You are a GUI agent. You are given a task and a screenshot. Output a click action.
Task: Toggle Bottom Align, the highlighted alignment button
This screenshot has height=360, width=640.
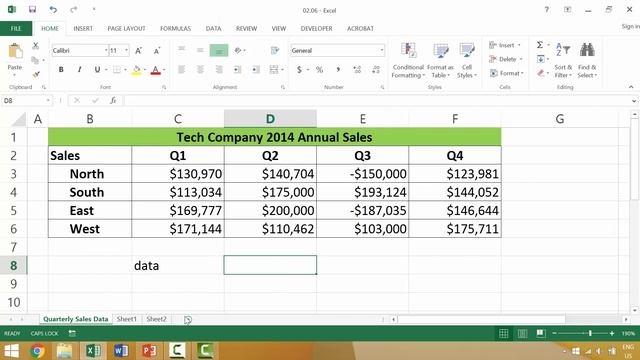point(219,50)
